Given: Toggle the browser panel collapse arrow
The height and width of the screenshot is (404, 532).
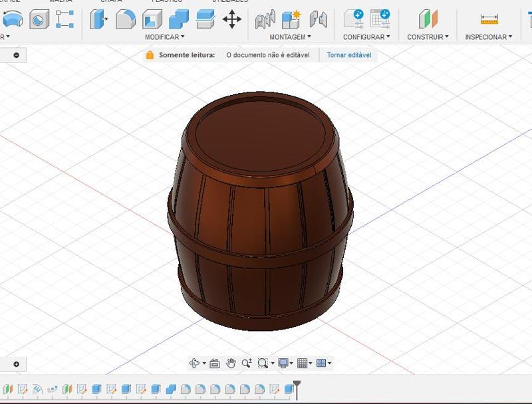Looking at the screenshot, I should point(15,54).
